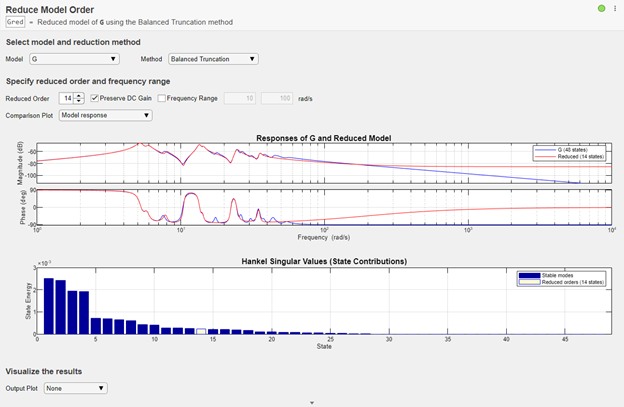Click the highlighted bar at state 14

[x=201, y=330]
